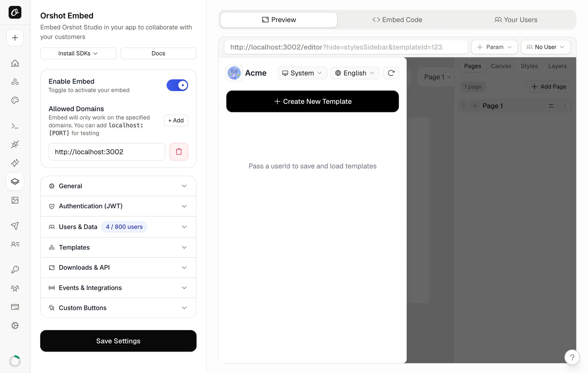The width and height of the screenshot is (588, 373).
Task: Click the + Add domain button
Action: [176, 120]
